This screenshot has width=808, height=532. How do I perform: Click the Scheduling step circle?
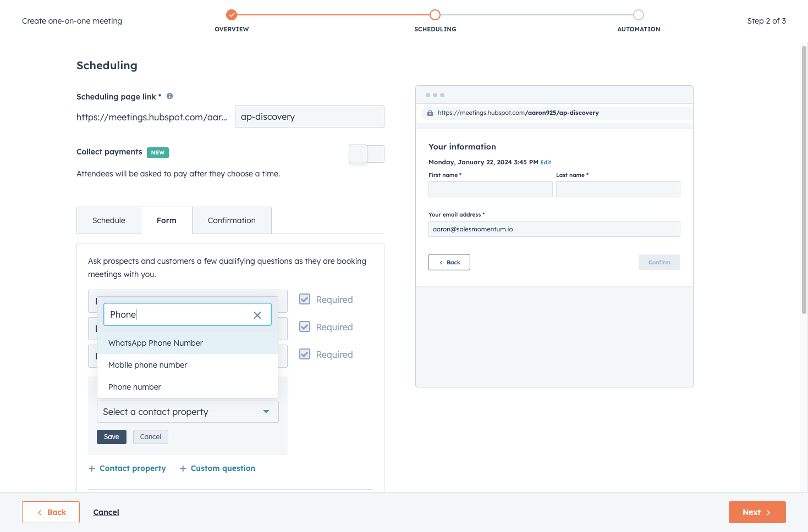(x=435, y=15)
